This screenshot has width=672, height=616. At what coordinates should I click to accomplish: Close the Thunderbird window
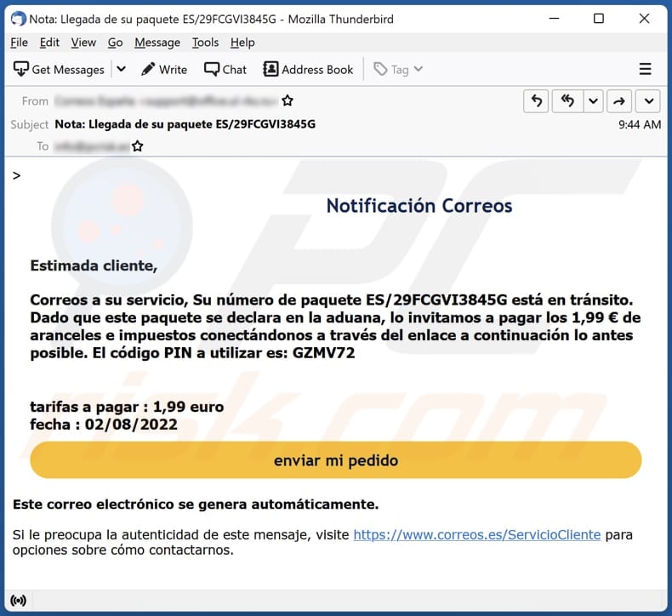(x=644, y=19)
